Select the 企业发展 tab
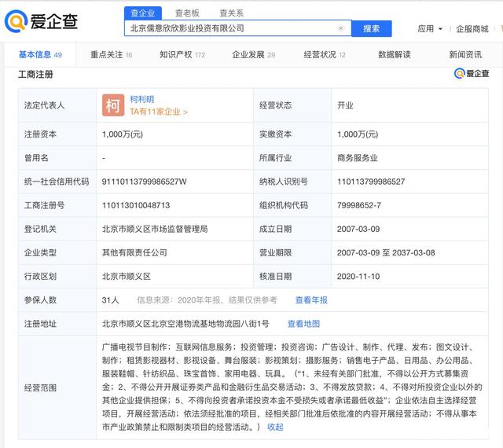The image size is (503, 448). point(253,54)
